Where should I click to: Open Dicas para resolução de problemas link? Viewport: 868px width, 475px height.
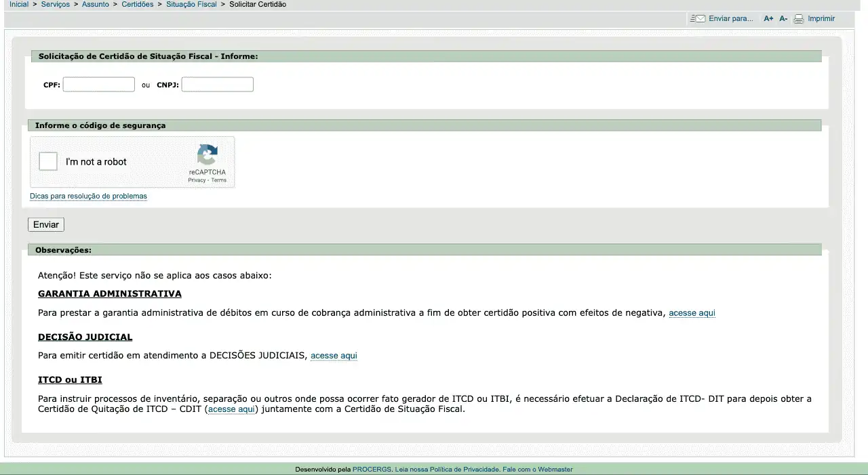88,197
